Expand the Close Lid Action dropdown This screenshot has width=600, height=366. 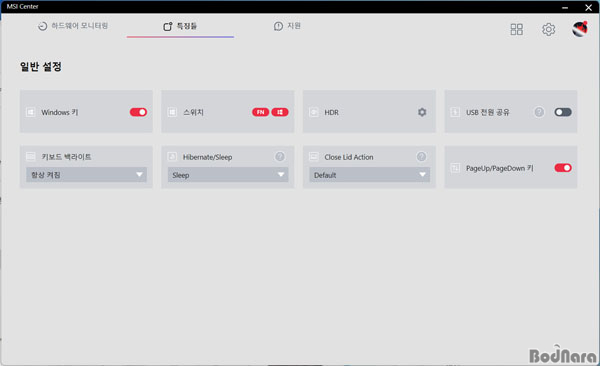[370, 175]
